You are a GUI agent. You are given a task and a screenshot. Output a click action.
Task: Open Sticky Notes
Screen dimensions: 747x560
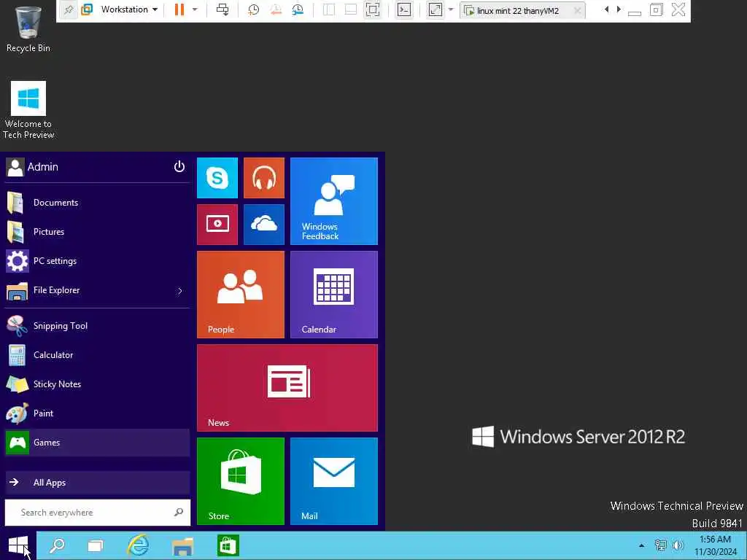[x=97, y=384]
